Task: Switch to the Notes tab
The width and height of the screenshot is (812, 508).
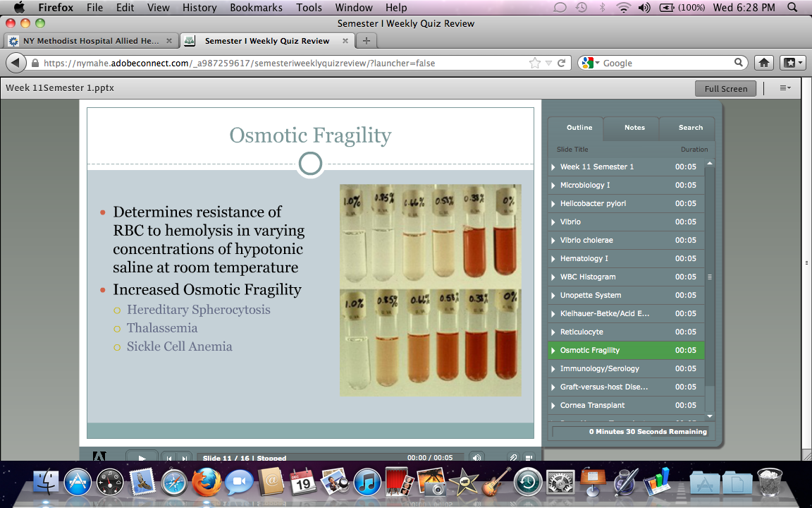Action: click(634, 128)
